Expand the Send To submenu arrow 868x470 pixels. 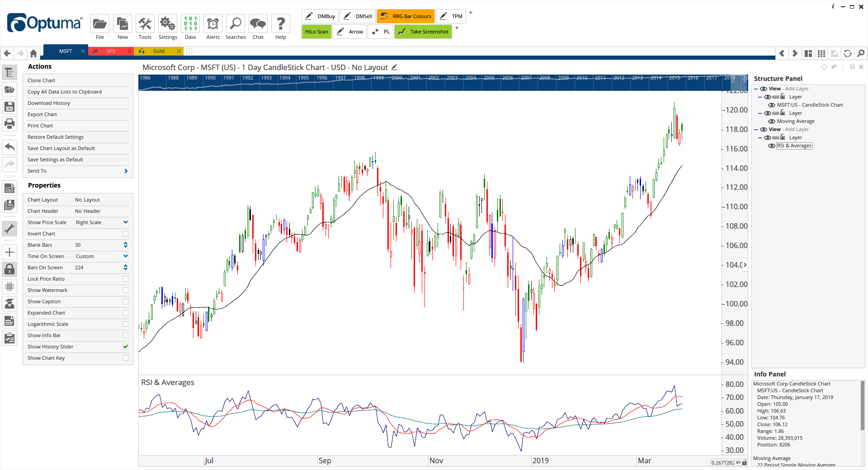tap(126, 171)
